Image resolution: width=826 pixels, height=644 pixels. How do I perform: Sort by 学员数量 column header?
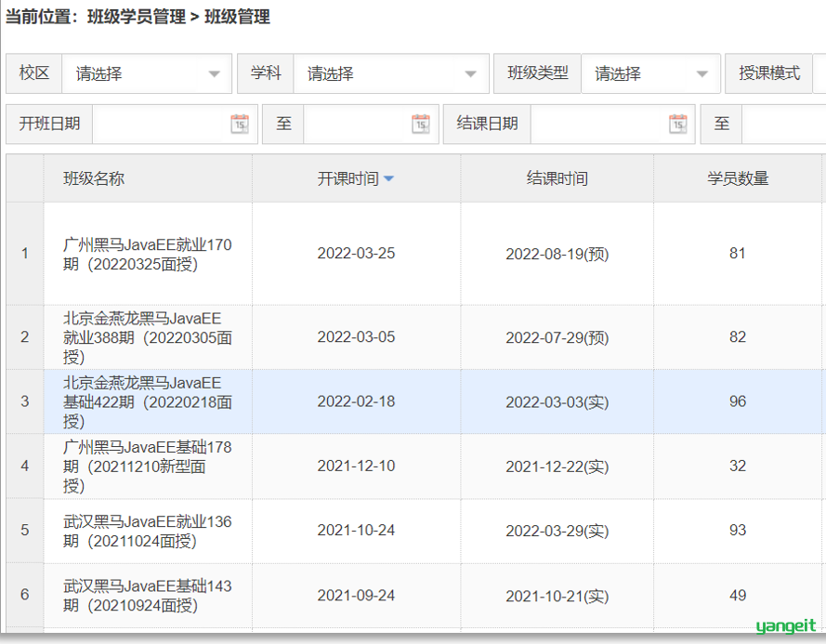[738, 178]
